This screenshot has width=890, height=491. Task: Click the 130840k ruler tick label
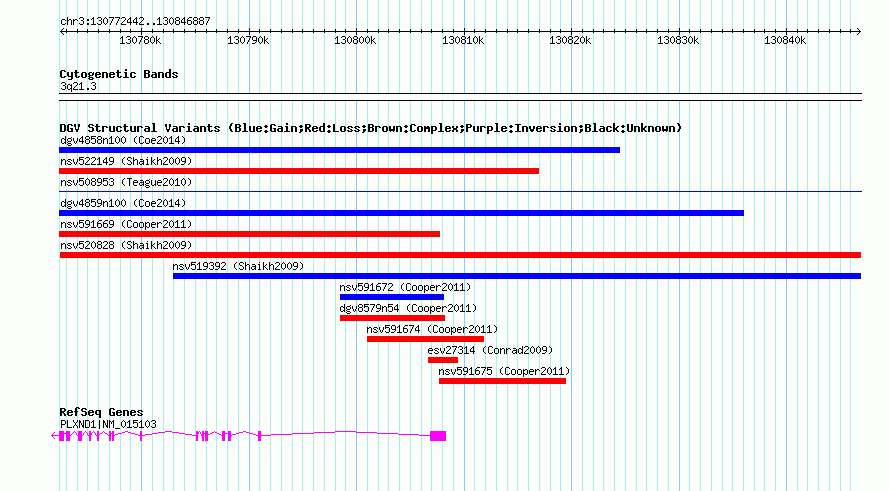click(785, 40)
